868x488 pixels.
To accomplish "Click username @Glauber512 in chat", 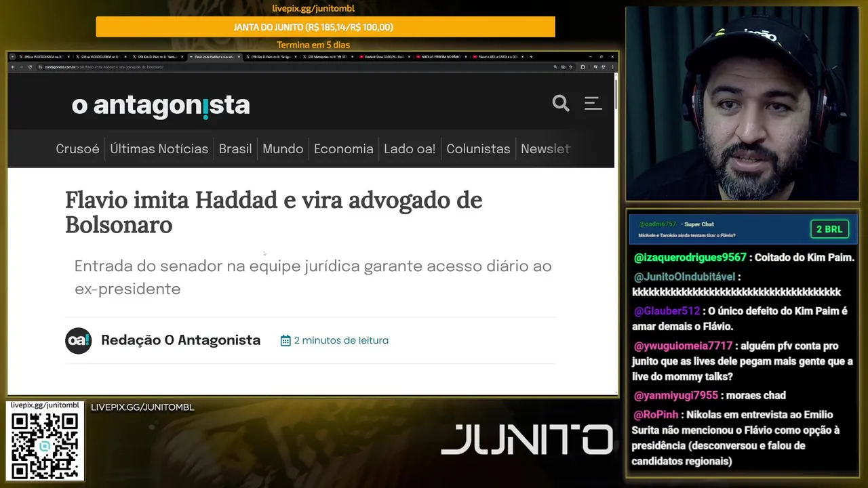I will 667,311.
